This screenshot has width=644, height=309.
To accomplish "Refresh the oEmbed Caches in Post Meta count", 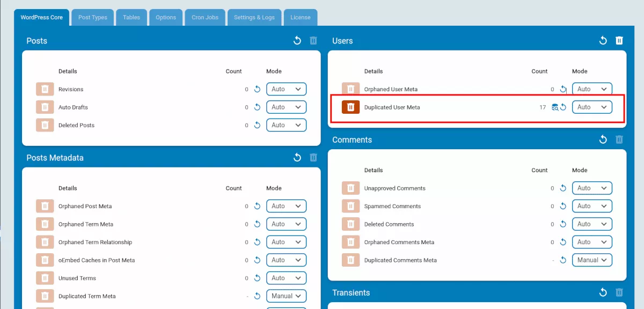I will [x=257, y=260].
